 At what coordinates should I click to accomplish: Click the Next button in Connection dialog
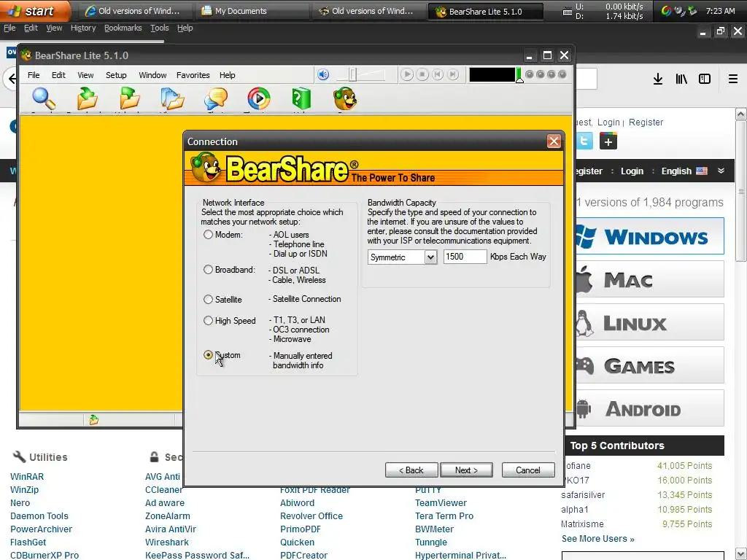pyautogui.click(x=466, y=470)
